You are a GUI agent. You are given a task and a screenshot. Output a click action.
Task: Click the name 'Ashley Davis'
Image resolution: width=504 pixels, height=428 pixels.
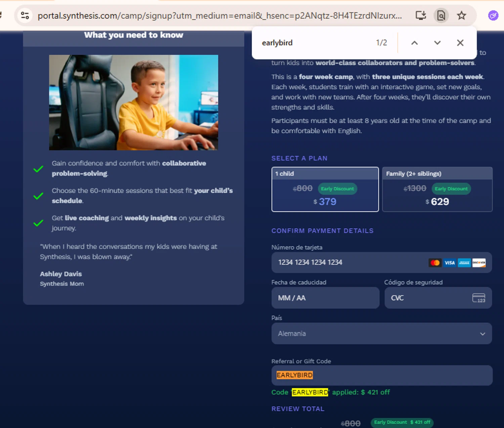tap(61, 274)
